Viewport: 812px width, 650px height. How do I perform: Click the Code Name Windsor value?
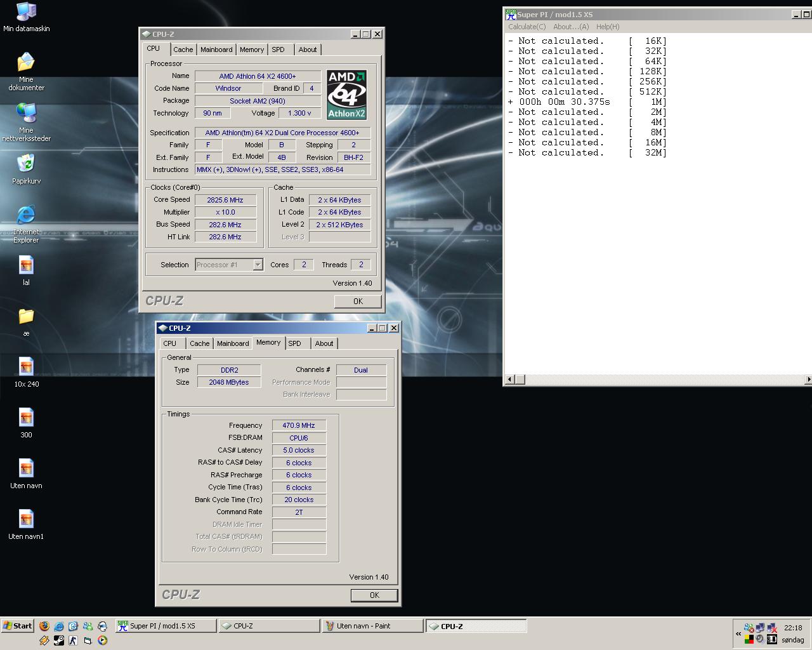coord(228,88)
